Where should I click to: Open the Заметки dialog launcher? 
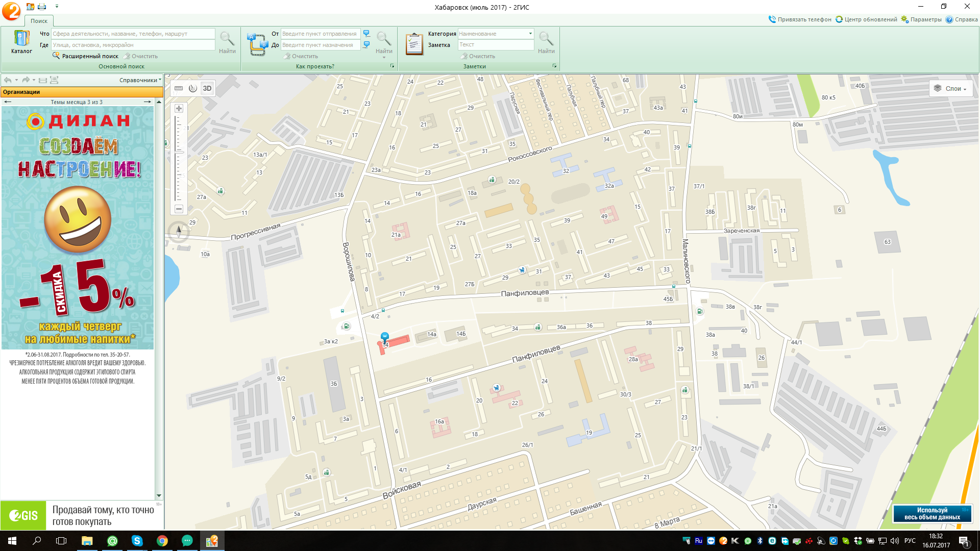click(x=555, y=66)
